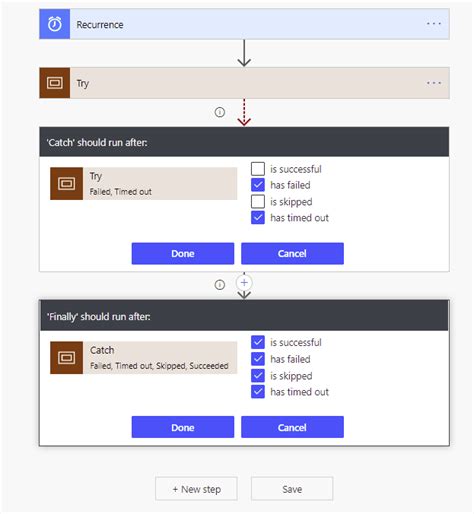This screenshot has width=474, height=514.
Task: Click Done in Catch run after panel
Action: point(183,254)
